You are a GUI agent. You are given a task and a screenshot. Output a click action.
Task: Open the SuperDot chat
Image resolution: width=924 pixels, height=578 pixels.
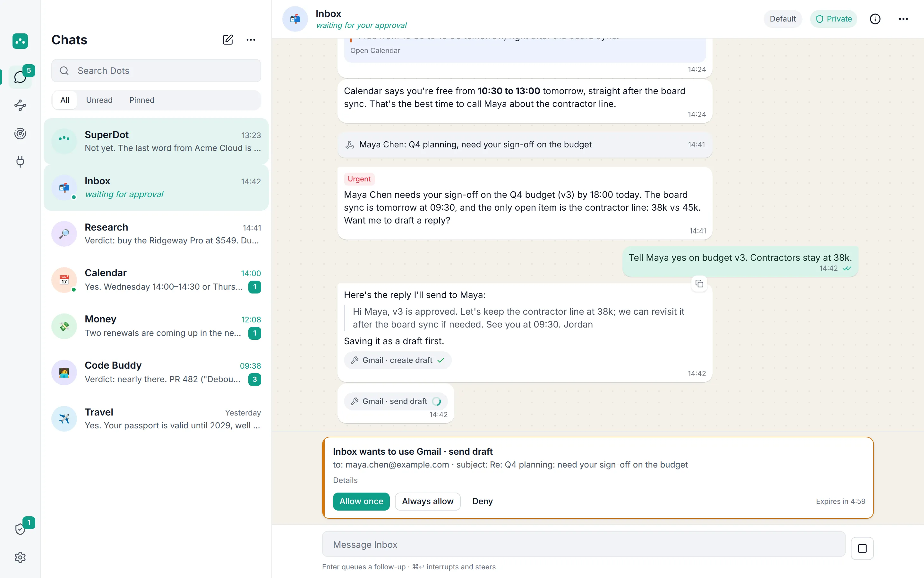pos(156,141)
